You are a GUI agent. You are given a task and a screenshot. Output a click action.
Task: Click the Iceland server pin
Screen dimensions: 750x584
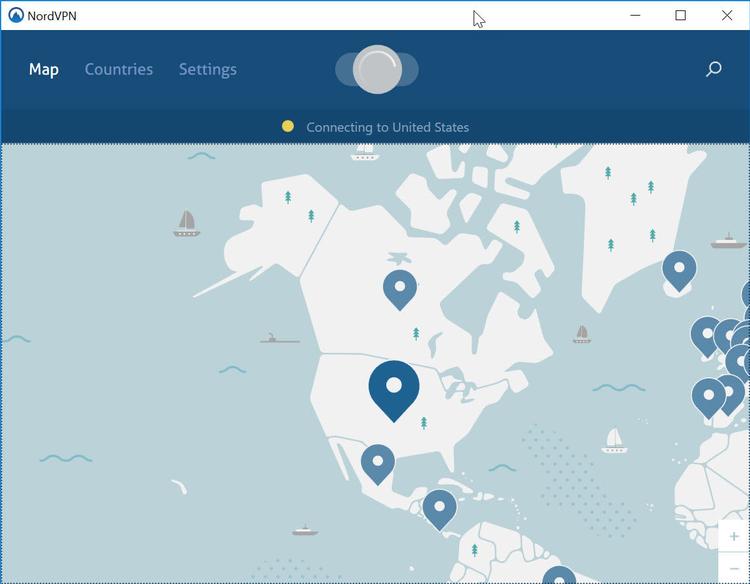[679, 268]
